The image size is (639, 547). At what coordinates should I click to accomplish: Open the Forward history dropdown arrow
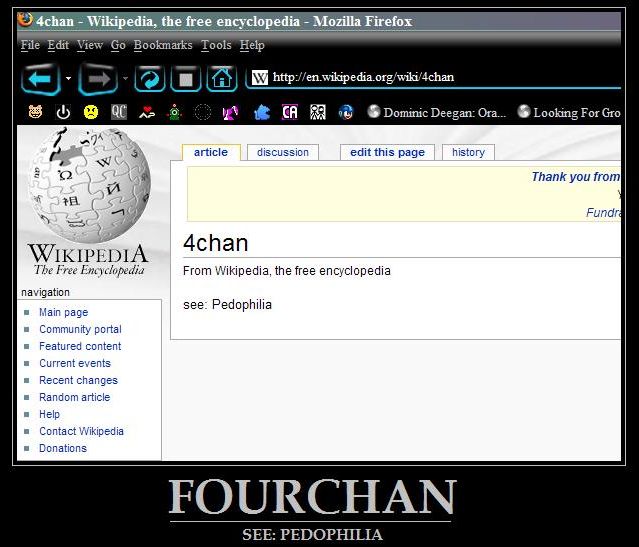(x=125, y=78)
